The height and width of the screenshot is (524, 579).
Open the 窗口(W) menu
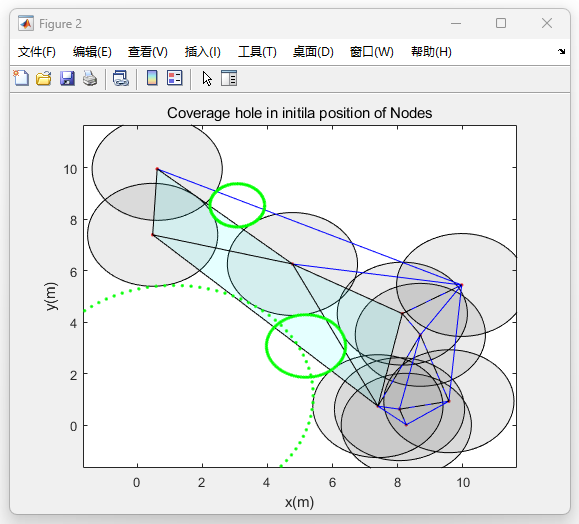click(371, 52)
